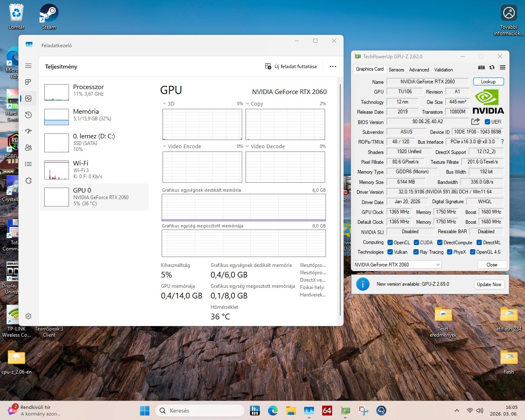The height and width of the screenshot is (420, 525).
Task: Switch to the Advanced tab
Action: click(419, 70)
